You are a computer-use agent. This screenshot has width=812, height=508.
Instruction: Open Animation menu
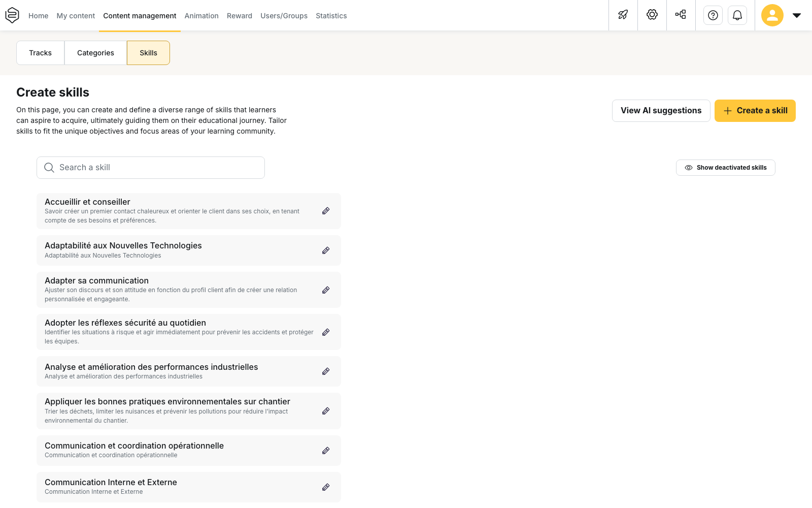[x=201, y=16]
